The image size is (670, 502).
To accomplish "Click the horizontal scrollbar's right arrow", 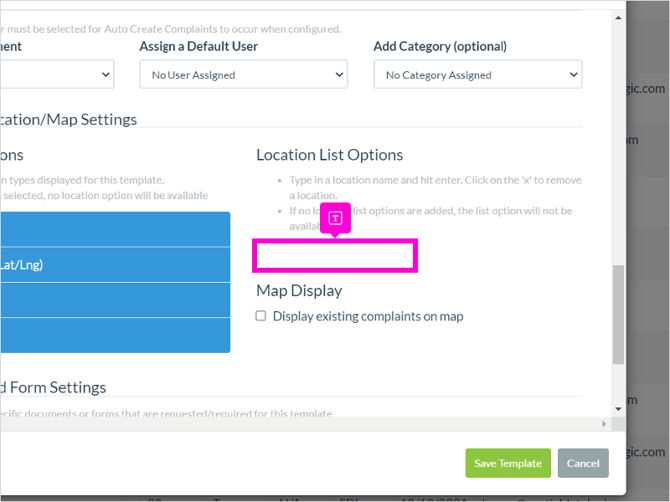I will coord(604,424).
